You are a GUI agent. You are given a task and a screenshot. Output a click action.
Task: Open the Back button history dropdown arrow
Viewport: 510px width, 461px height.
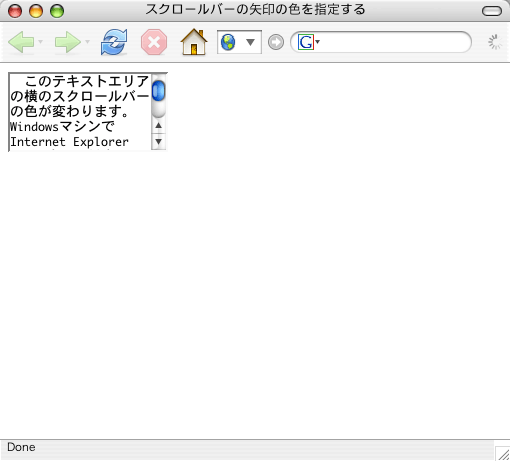(x=41, y=42)
